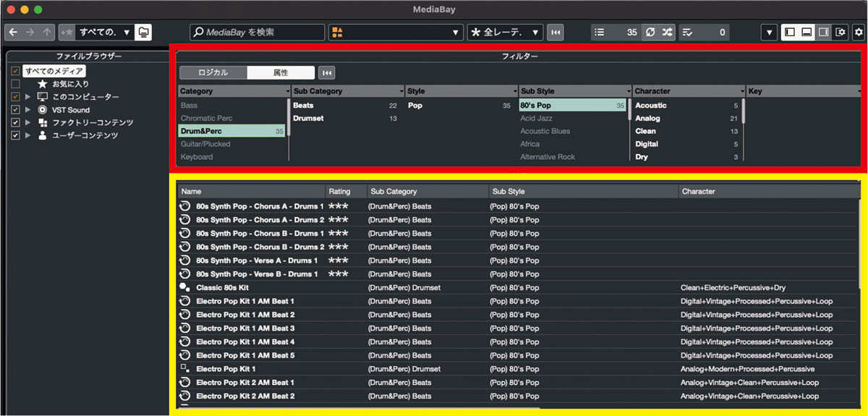Expand the ファクトリーコンテンツ tree node
The height and width of the screenshot is (416, 868).
pyautogui.click(x=28, y=123)
